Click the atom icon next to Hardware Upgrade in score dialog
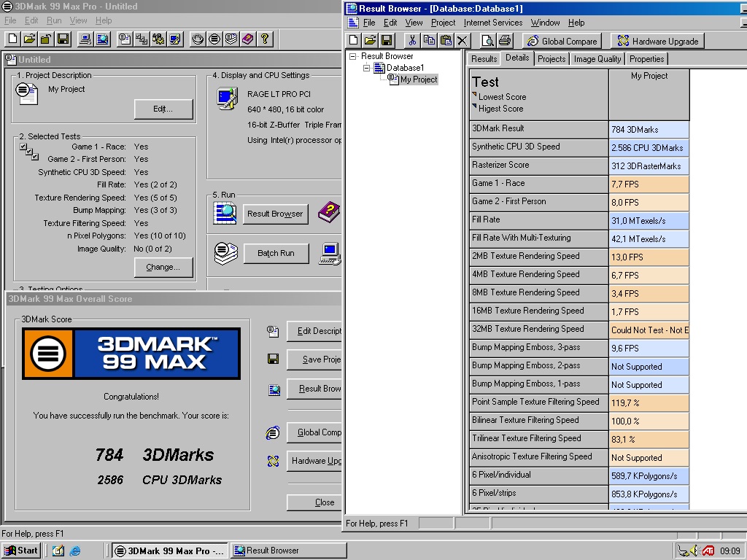This screenshot has height=560, width=747. pyautogui.click(x=273, y=461)
